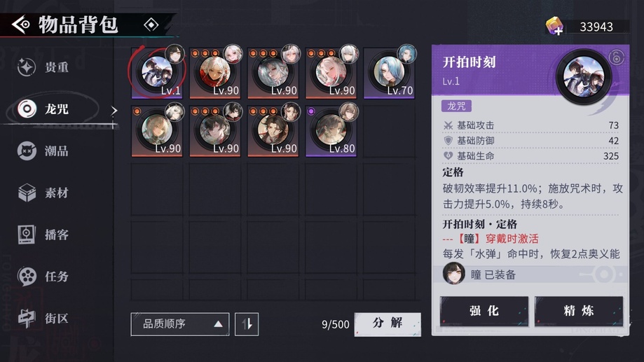Click the 精炼 button
644x362 pixels.
click(578, 311)
